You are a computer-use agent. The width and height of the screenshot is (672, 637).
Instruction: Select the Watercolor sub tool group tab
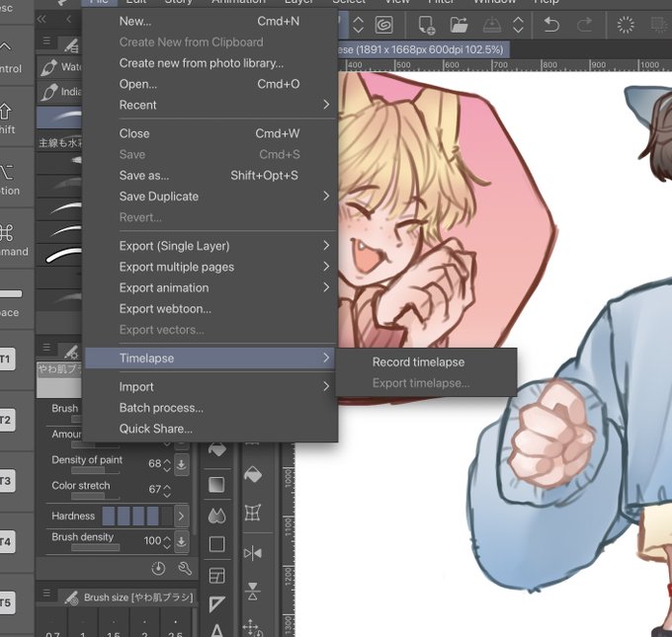[59, 67]
